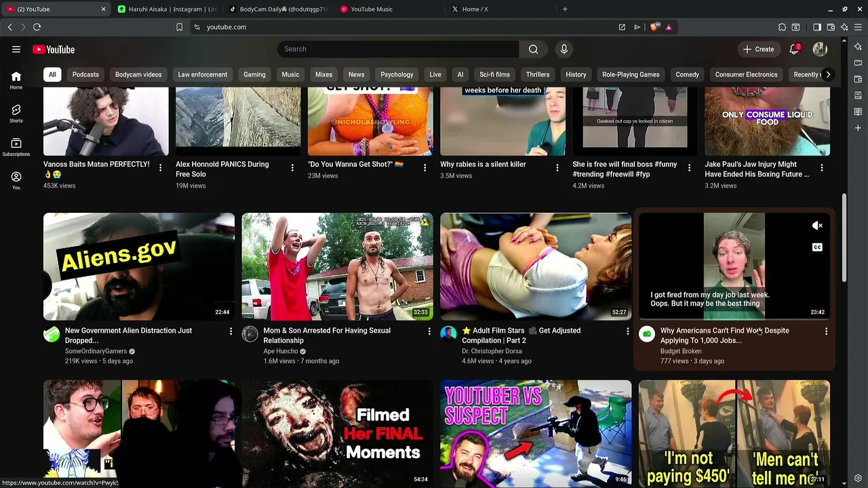
Task: Bookmark this page from address bar
Action: pyautogui.click(x=179, y=27)
